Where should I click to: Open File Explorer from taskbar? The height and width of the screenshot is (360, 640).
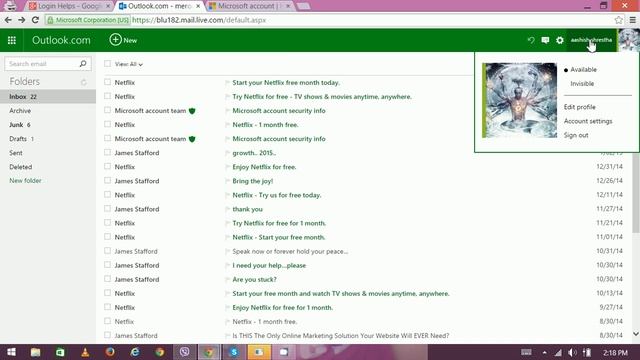pyautogui.click(x=36, y=352)
